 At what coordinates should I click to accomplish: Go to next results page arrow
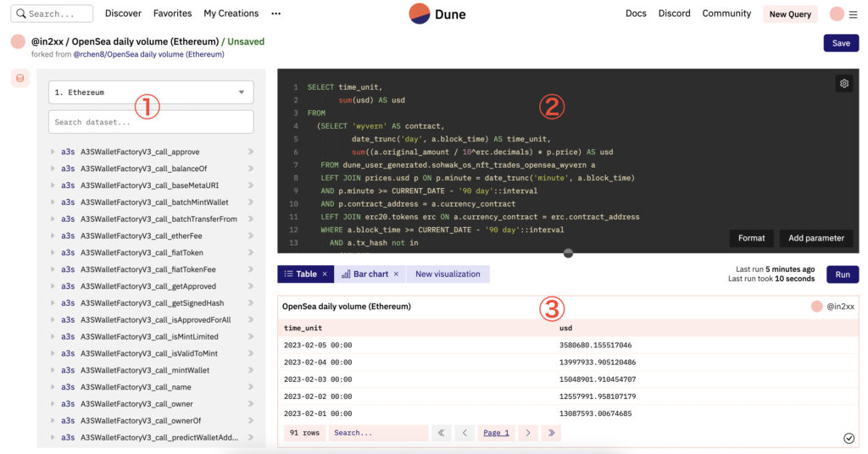527,433
